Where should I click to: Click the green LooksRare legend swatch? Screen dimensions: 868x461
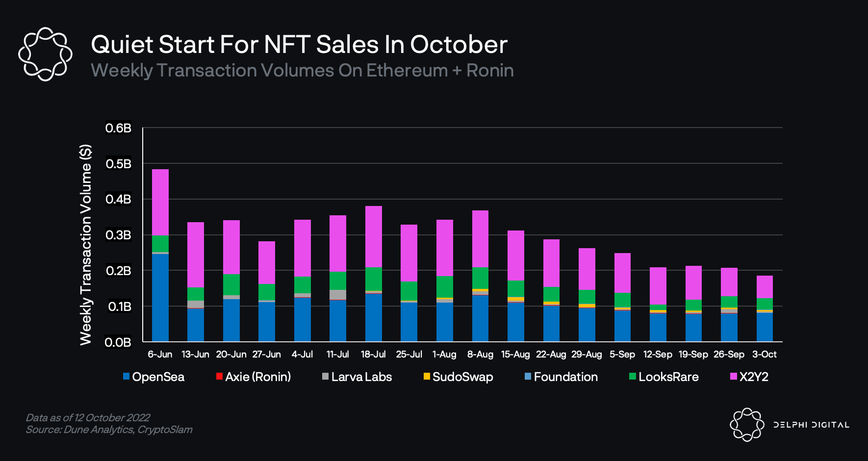tap(633, 377)
